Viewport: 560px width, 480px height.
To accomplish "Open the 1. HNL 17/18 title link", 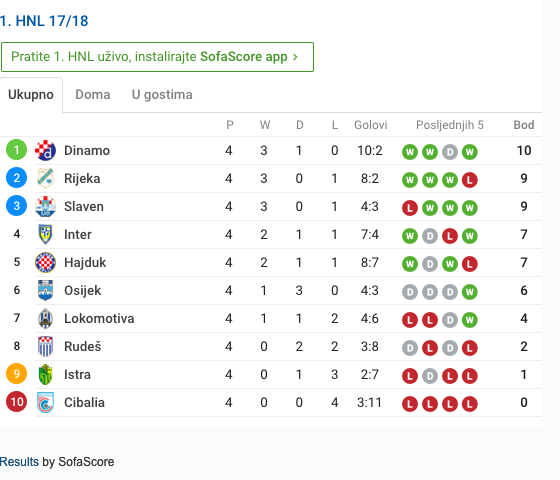I will pyautogui.click(x=44, y=21).
